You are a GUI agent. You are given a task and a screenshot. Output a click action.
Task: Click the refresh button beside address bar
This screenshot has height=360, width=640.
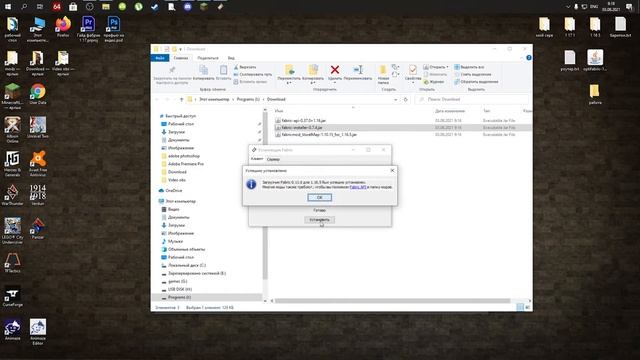(x=405, y=99)
